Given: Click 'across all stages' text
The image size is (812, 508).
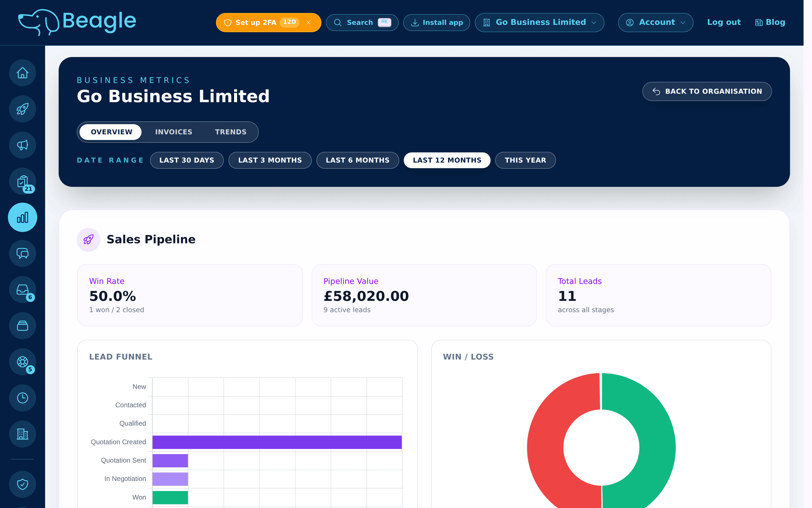Looking at the screenshot, I should [x=586, y=310].
